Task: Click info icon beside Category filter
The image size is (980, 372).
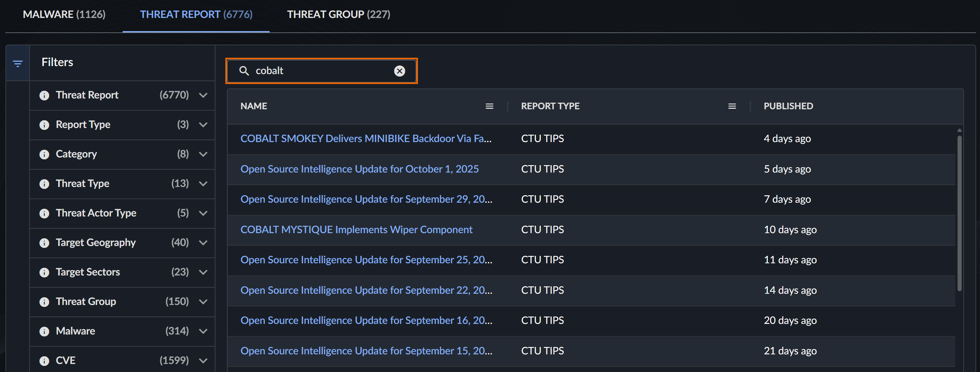Action: click(44, 154)
